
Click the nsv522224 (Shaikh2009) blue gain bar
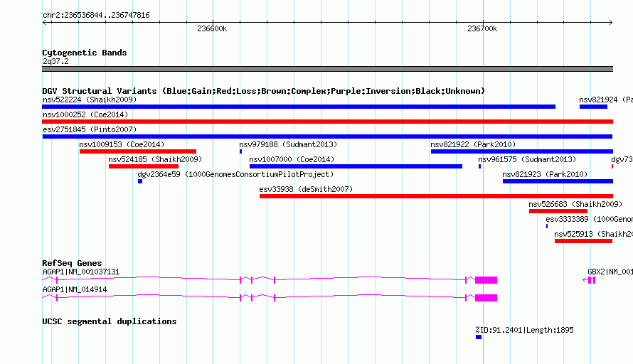(299, 107)
